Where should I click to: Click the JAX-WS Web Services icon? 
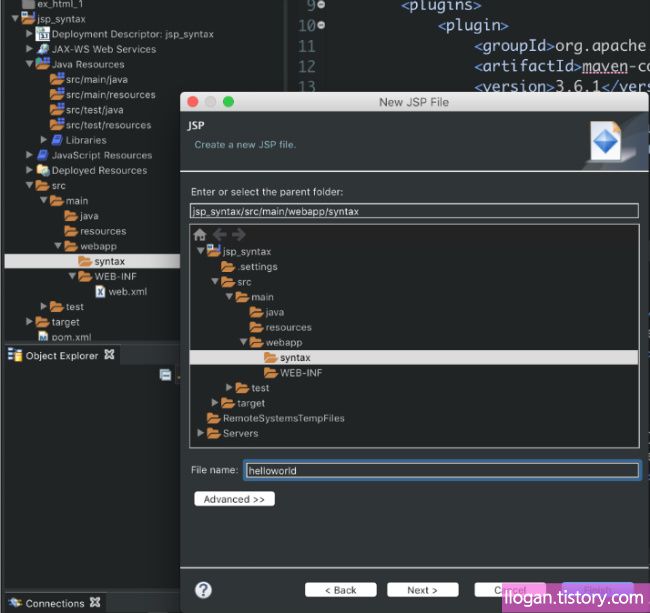pyautogui.click(x=43, y=49)
